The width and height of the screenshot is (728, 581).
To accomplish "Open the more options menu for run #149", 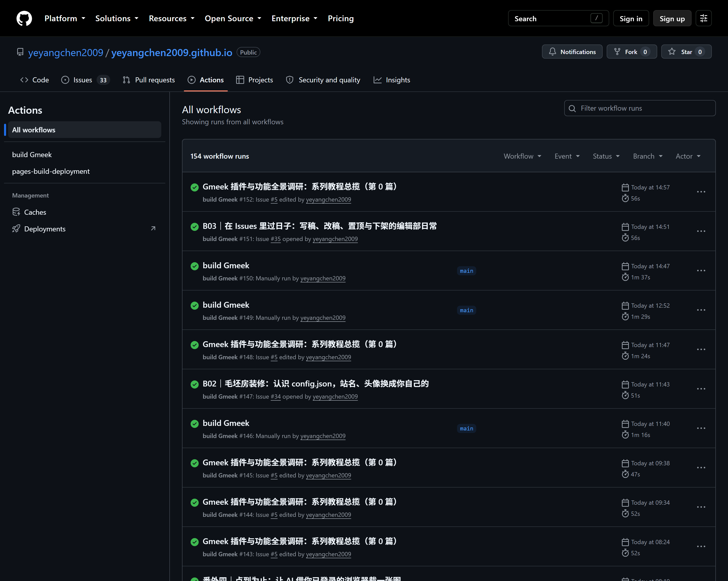I will coord(701,310).
